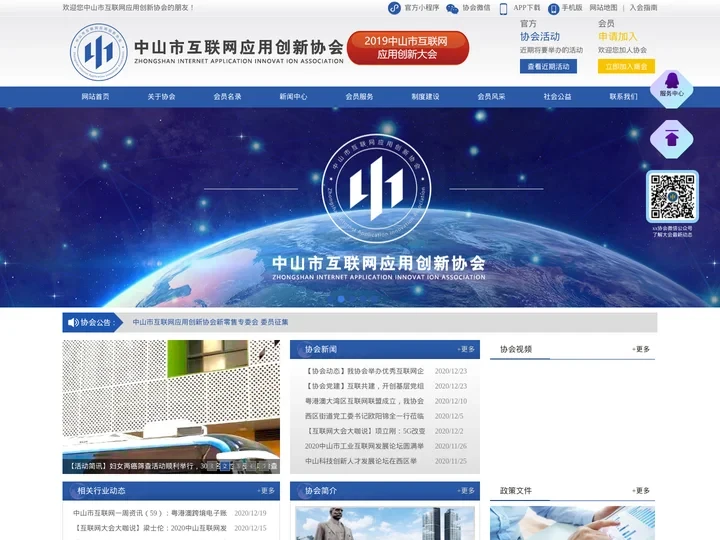Open 会员名录 navigation item
The image size is (720, 540).
click(227, 96)
